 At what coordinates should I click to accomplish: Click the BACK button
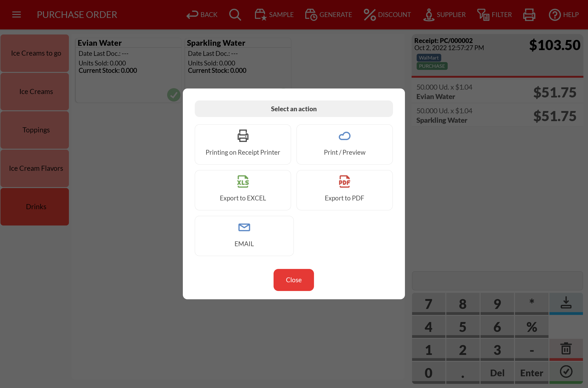click(202, 15)
